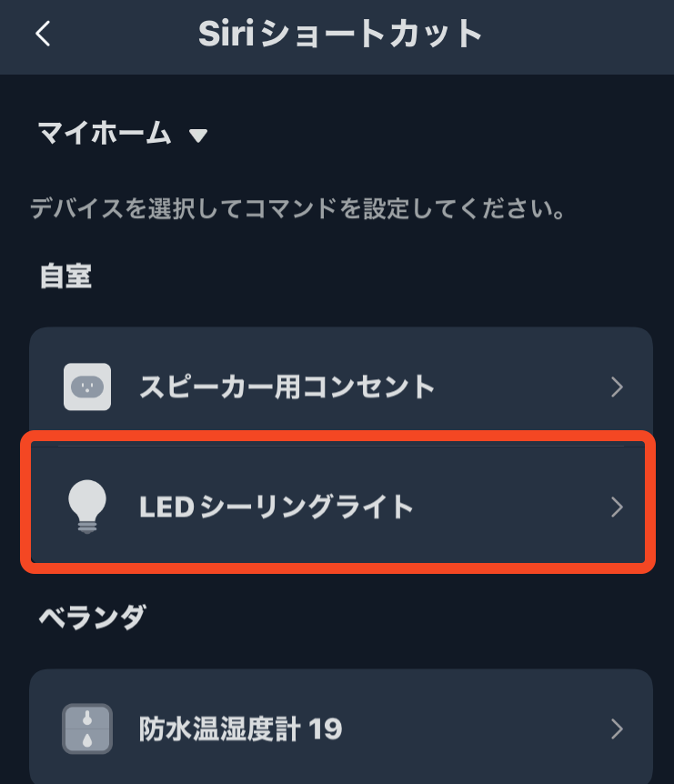Click the ベランダ room section header

click(x=91, y=617)
